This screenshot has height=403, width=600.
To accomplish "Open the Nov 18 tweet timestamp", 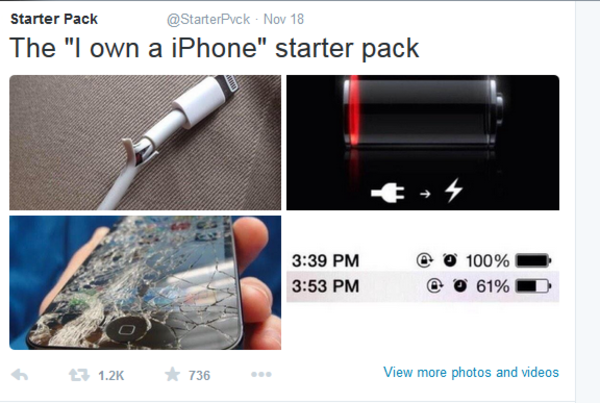I will (x=284, y=19).
